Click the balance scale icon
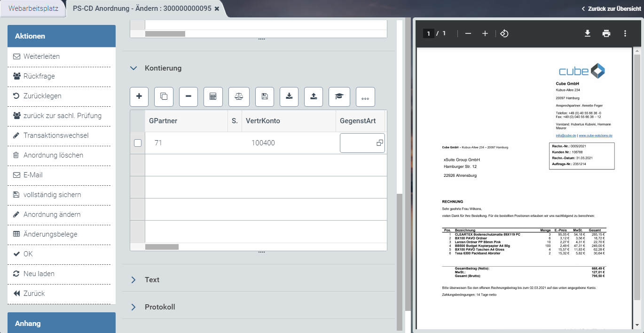Image resolution: width=644 pixels, height=333 pixels. 239,96
